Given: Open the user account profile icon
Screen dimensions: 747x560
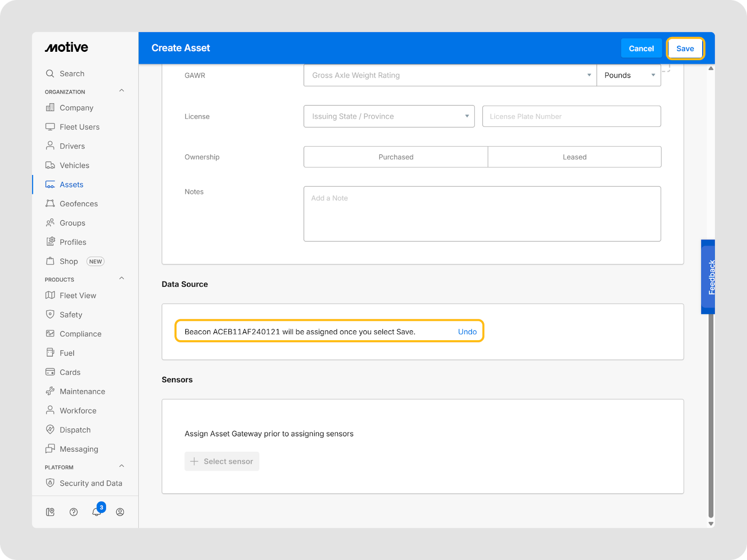Looking at the screenshot, I should pyautogui.click(x=120, y=512).
